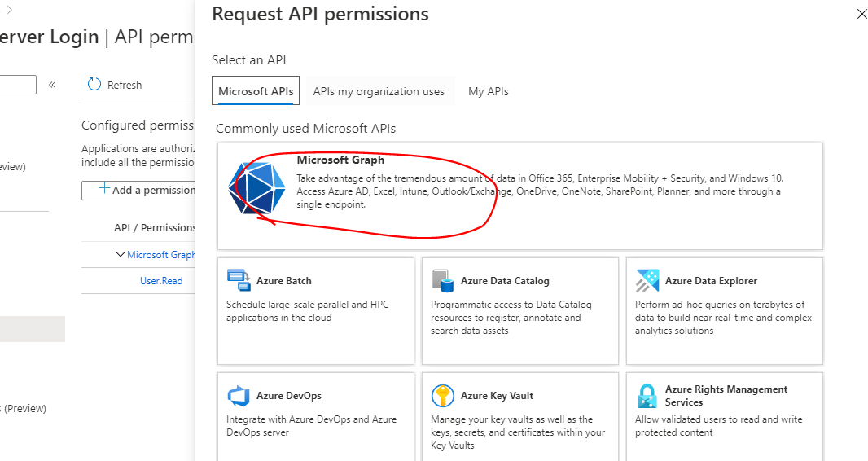
Task: Click the Azure Data Catalog icon
Action: (443, 280)
